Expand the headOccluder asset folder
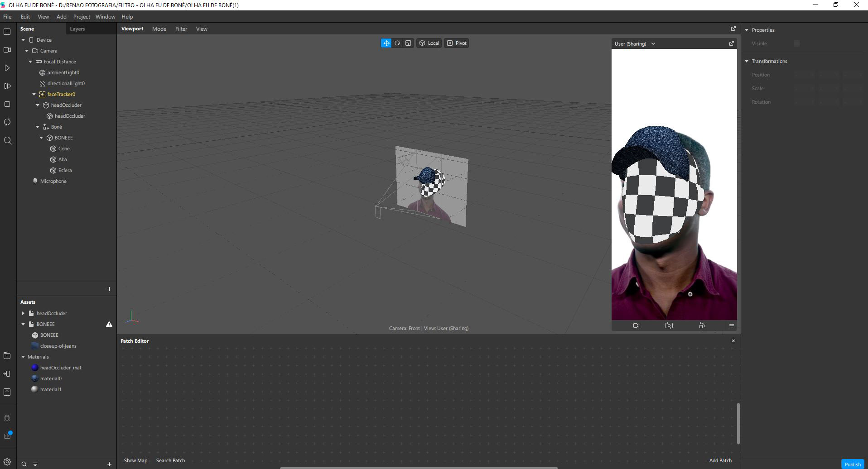This screenshot has height=469, width=868. click(x=23, y=313)
